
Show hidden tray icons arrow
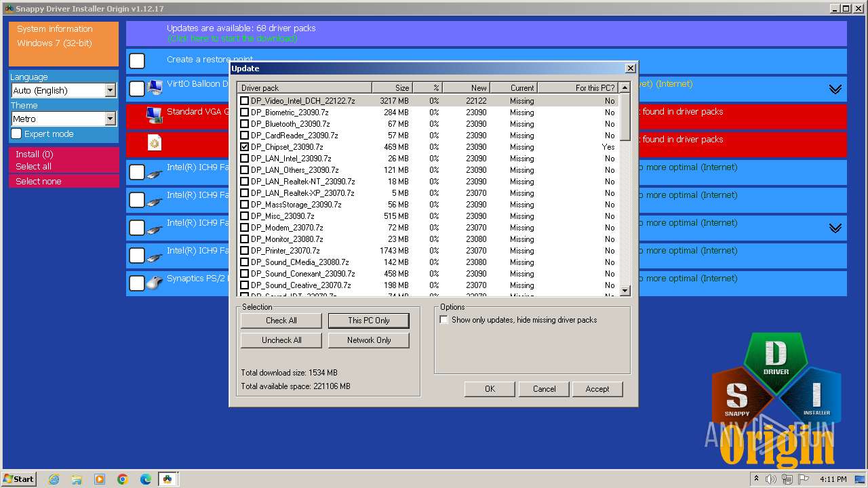pyautogui.click(x=756, y=479)
